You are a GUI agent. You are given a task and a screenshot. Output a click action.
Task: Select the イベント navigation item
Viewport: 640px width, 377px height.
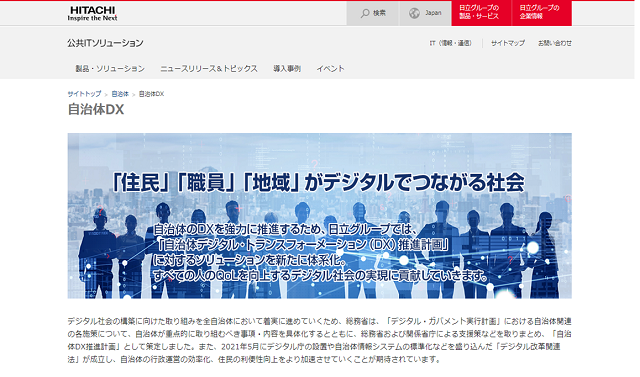click(x=331, y=69)
